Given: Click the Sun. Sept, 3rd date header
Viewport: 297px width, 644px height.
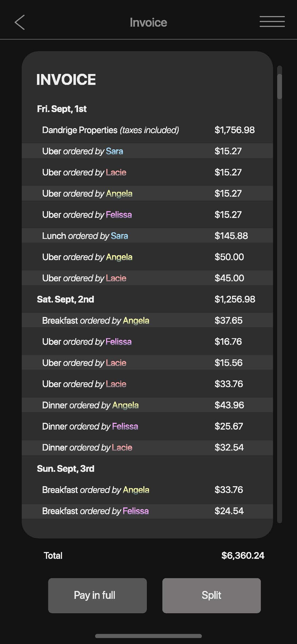Looking at the screenshot, I should tap(66, 469).
